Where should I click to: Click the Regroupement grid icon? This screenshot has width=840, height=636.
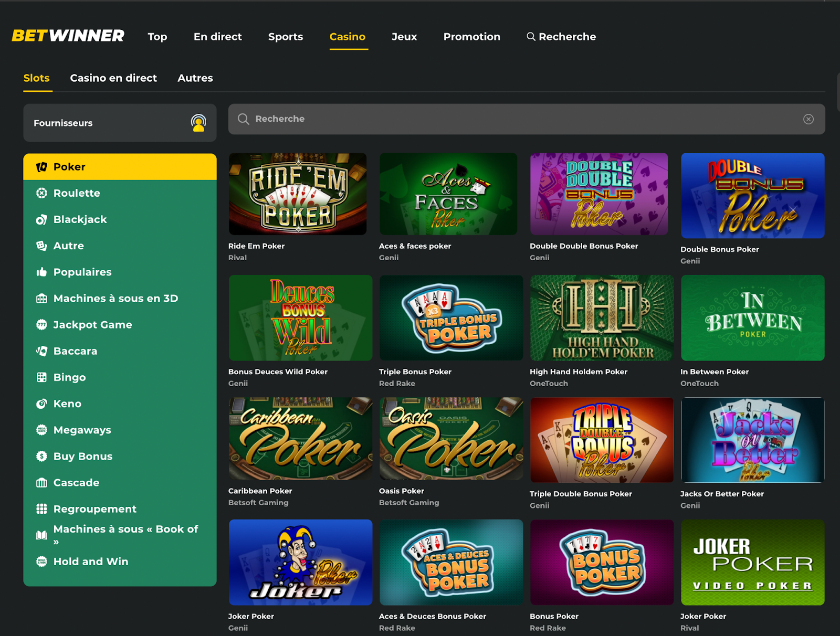point(41,509)
